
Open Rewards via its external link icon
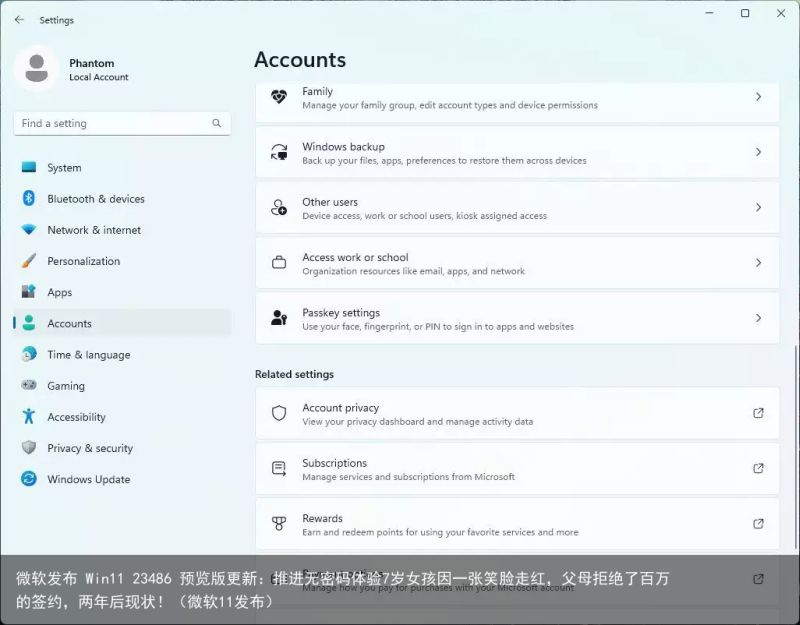pyautogui.click(x=758, y=523)
